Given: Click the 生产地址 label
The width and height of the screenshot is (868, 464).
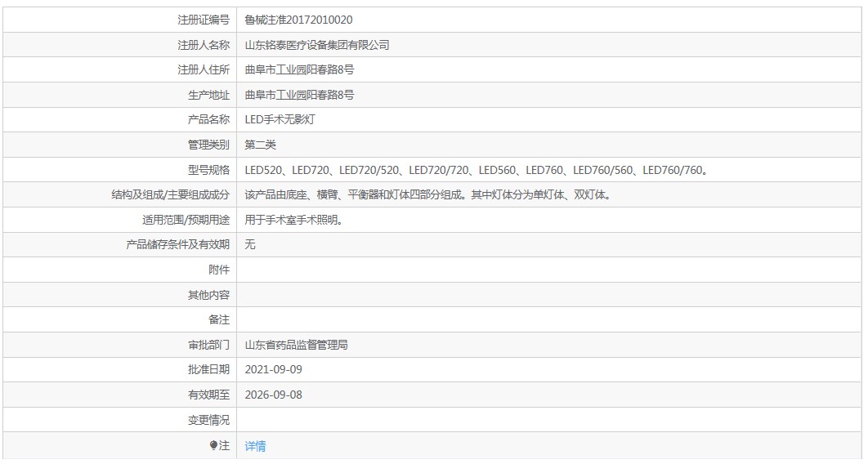Looking at the screenshot, I should (208, 95).
